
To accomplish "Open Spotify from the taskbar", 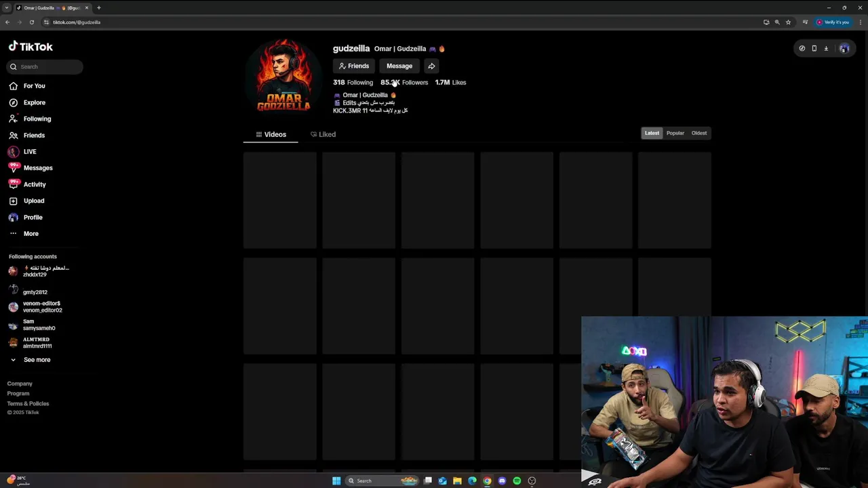I will coord(517,481).
